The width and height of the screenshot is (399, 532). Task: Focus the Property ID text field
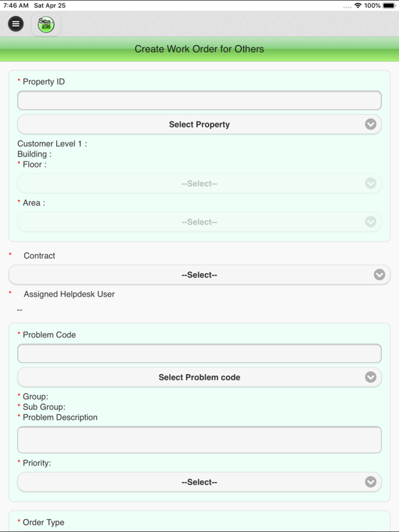coord(199,100)
